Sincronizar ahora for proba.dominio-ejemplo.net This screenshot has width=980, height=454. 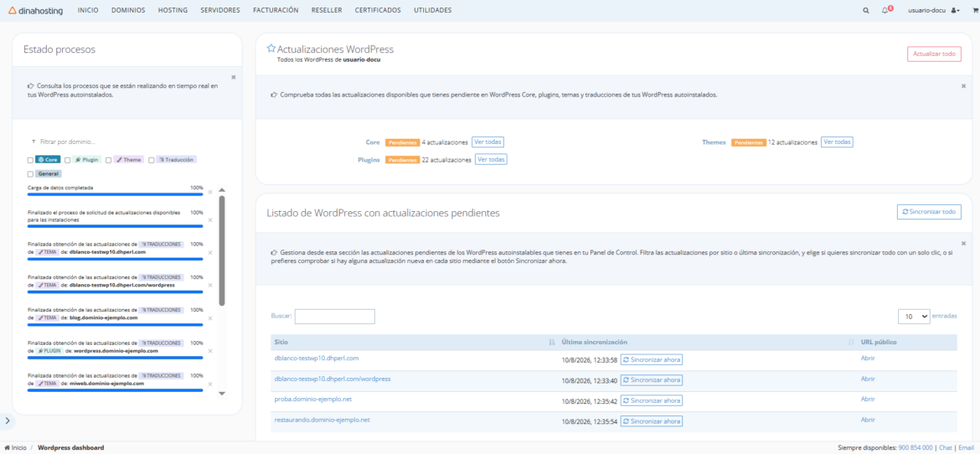coord(652,401)
